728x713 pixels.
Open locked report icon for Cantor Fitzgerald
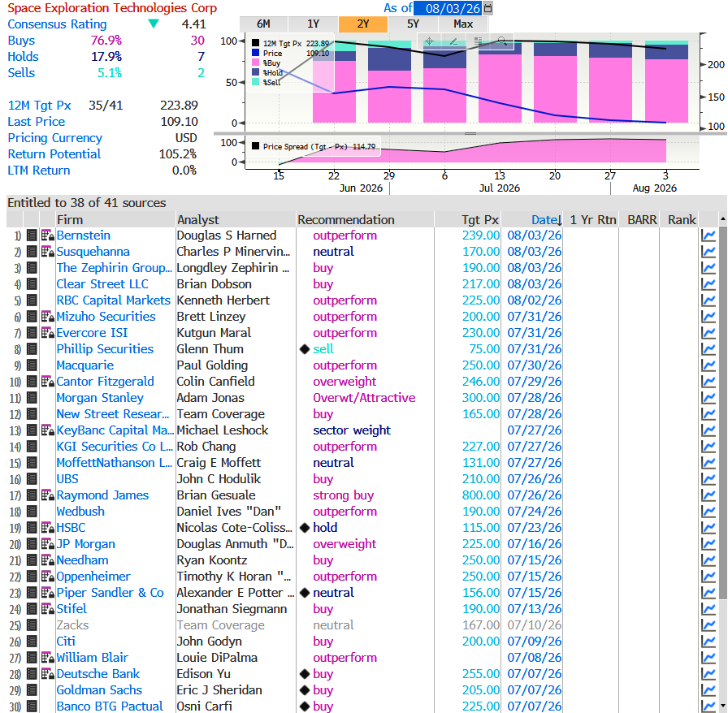coord(48,382)
